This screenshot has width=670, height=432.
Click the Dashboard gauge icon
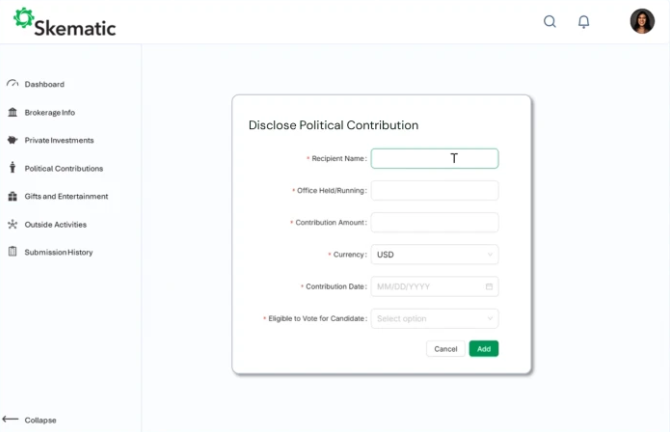coord(13,84)
